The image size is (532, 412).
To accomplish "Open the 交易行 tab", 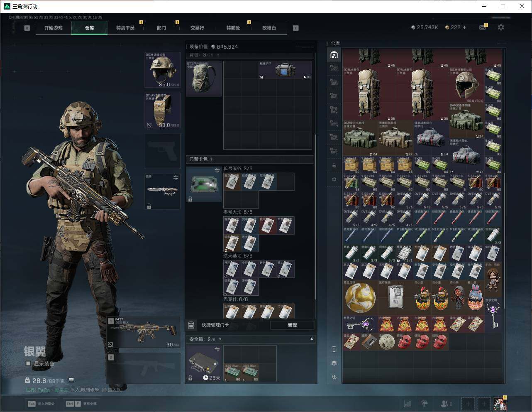I will pos(197,28).
